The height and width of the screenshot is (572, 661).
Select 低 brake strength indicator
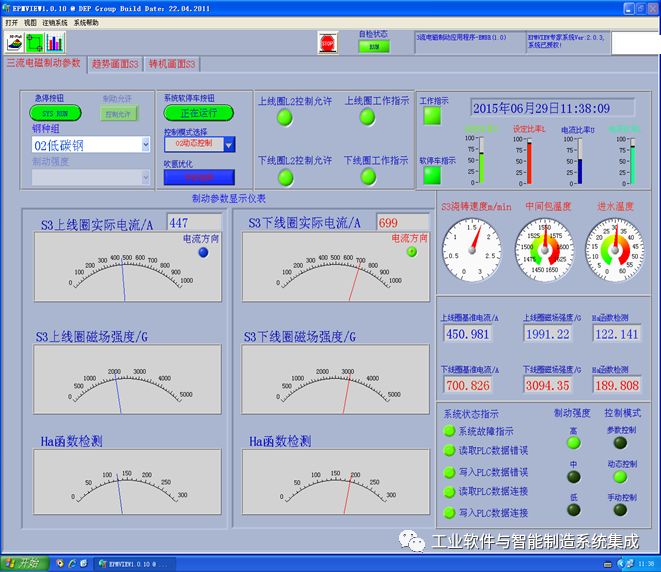(574, 510)
